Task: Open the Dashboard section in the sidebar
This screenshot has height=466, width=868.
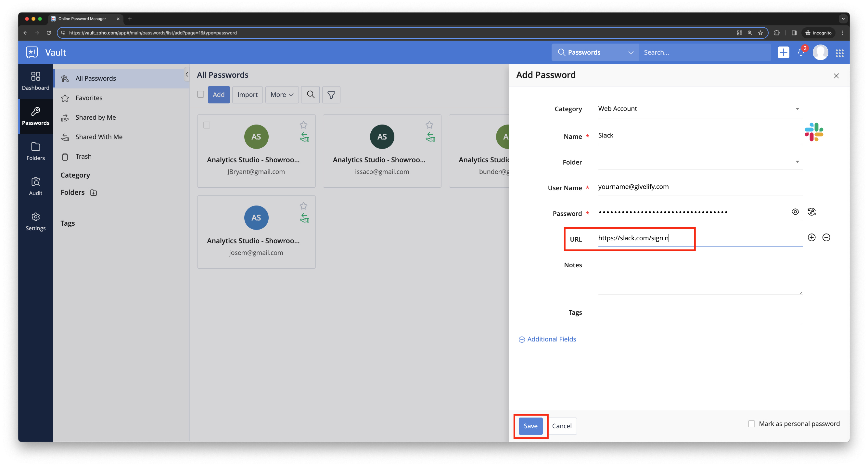Action: 35,81
